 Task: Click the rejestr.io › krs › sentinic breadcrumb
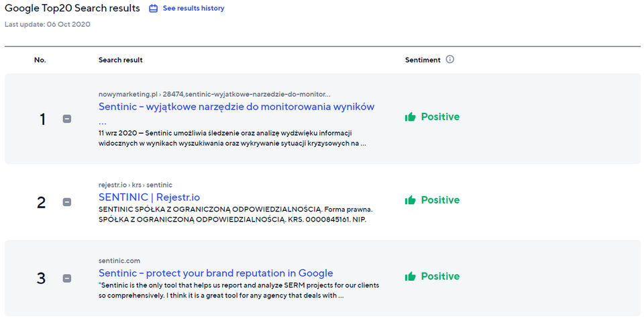(x=135, y=185)
